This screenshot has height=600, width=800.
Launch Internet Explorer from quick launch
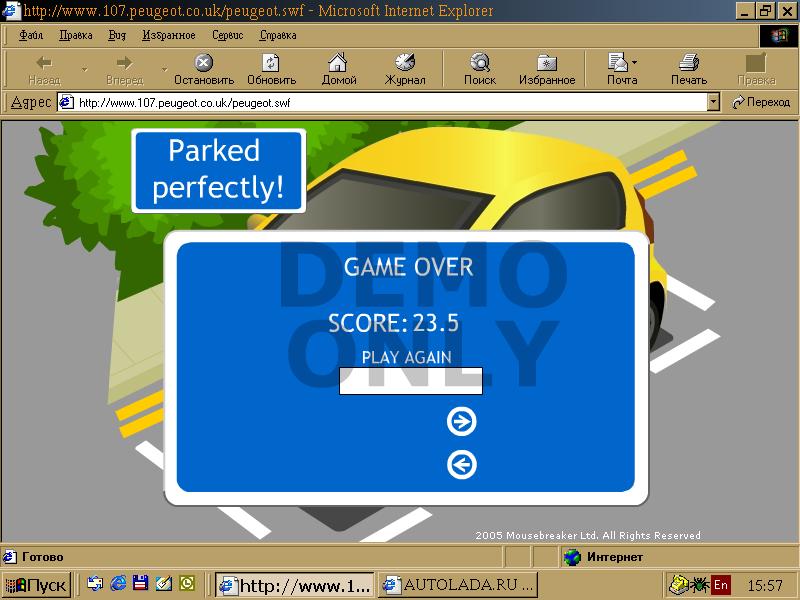click(118, 584)
